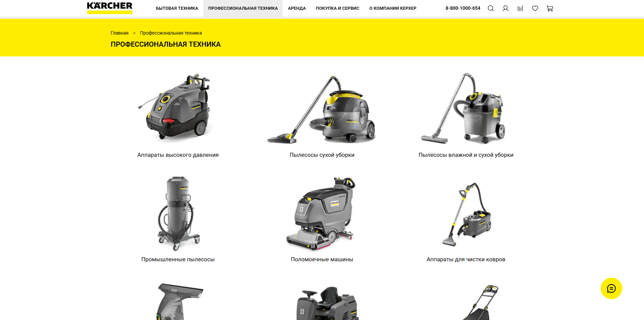Open ПОКУПКА И СЕРВИС menu item

point(337,8)
